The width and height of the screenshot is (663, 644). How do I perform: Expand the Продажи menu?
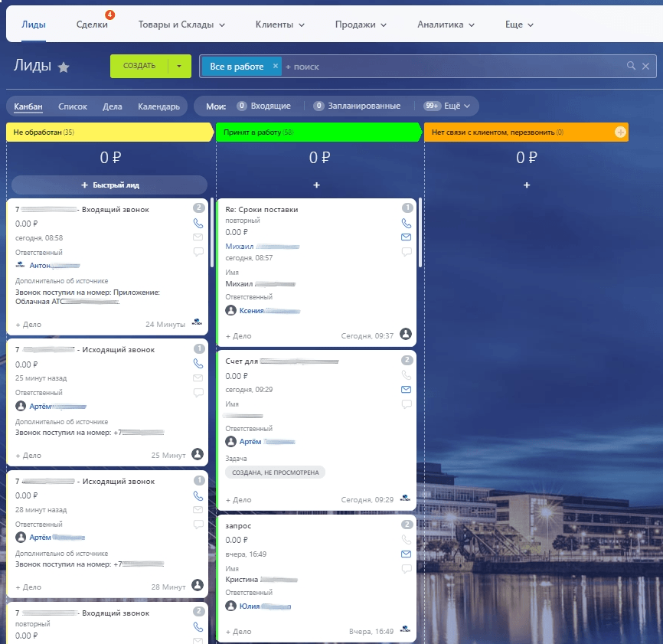pos(361,25)
